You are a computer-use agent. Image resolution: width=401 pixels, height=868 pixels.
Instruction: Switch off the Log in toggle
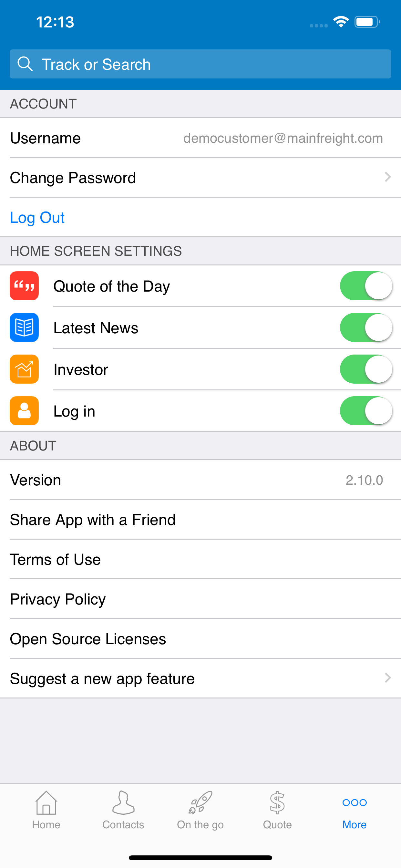pyautogui.click(x=366, y=411)
